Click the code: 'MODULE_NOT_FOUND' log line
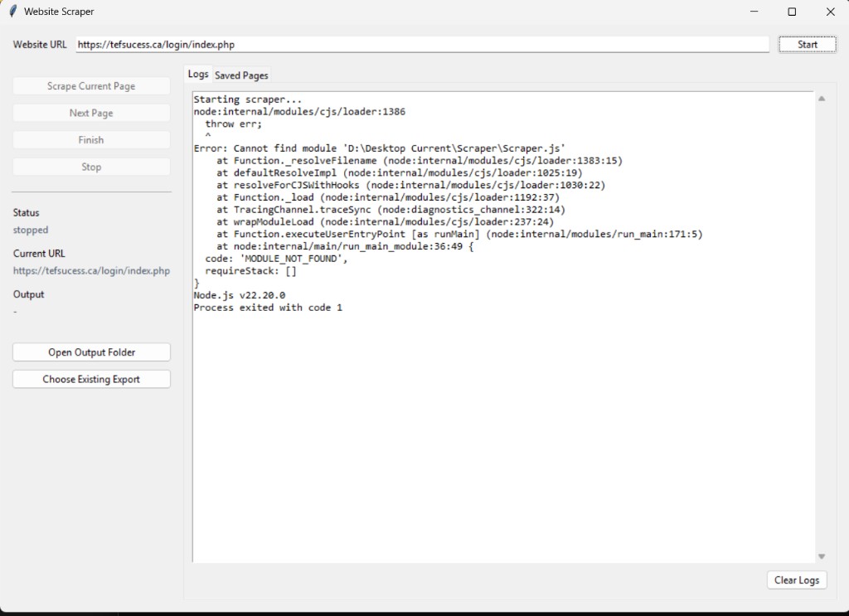The height and width of the screenshot is (616, 849). click(276, 259)
